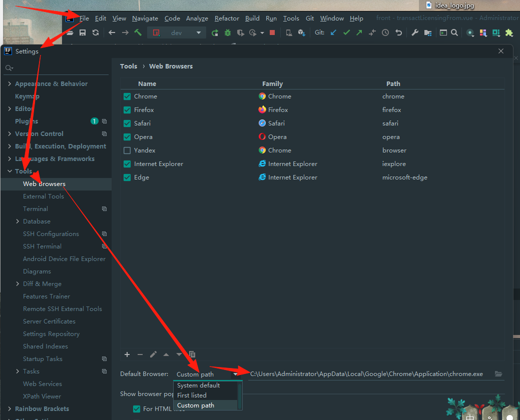Move browser up with triangle icon
The image size is (520, 420).
166,354
